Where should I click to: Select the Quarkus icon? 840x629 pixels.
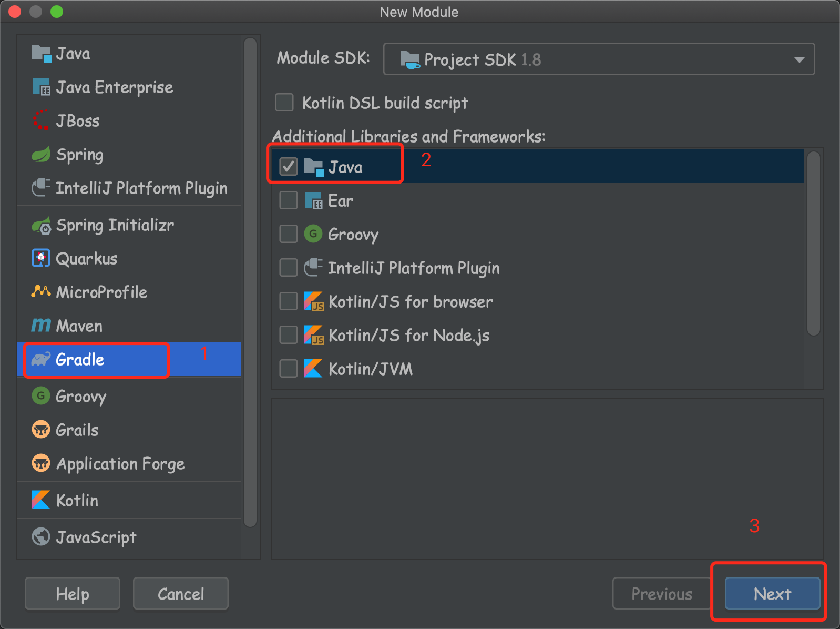click(x=41, y=258)
